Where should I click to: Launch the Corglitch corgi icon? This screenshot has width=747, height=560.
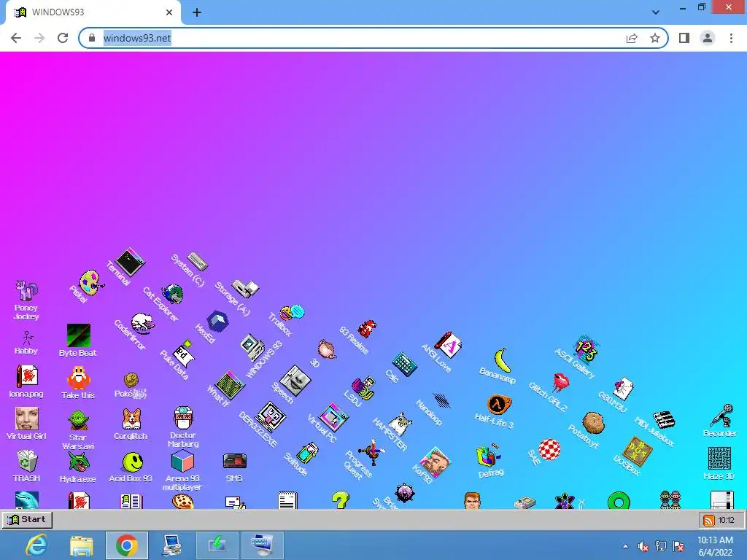[x=131, y=419]
